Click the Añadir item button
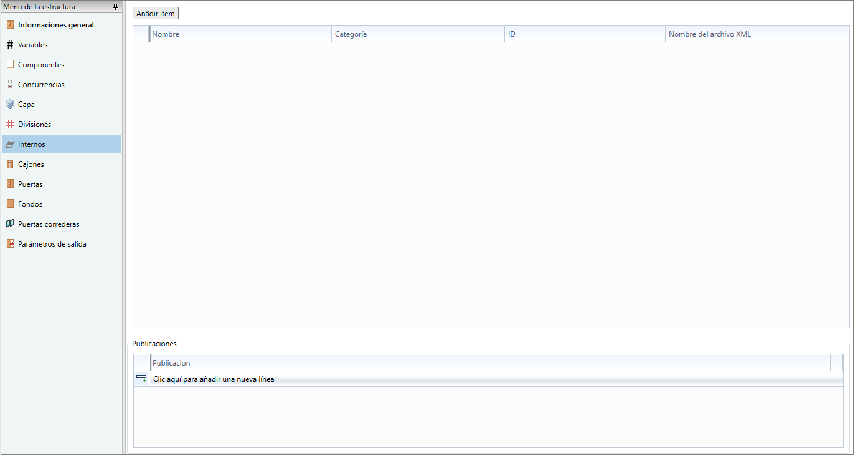Viewport: 868px width, 472px height. tap(156, 14)
